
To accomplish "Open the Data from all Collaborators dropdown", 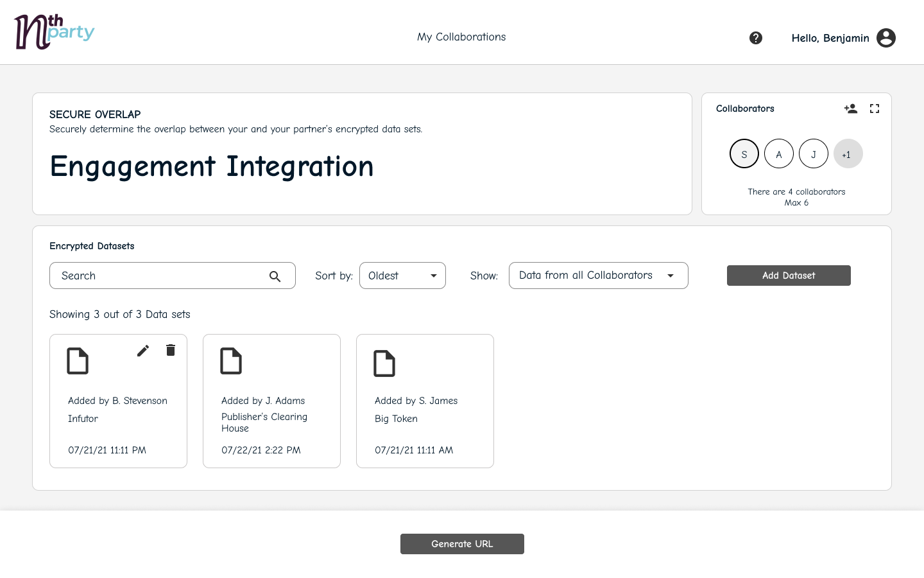I will 598,276.
